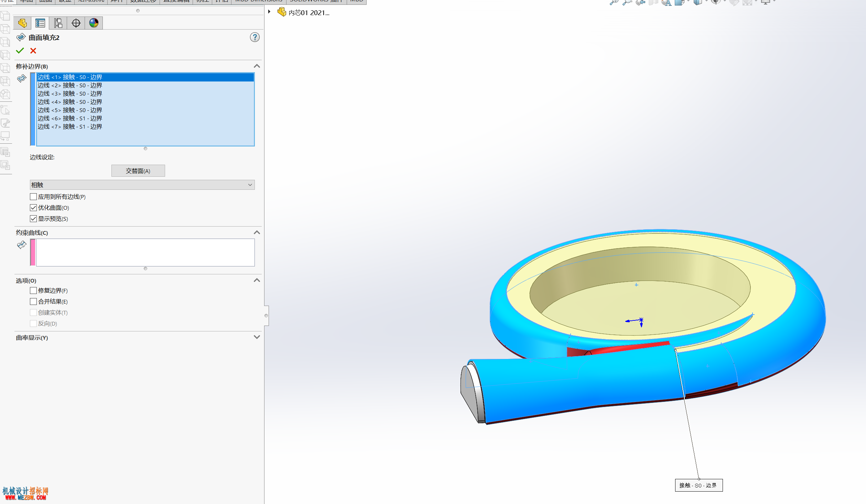This screenshot has width=866, height=504.
Task: Expand the 内芯01 flyout tree node
Action: click(x=269, y=12)
